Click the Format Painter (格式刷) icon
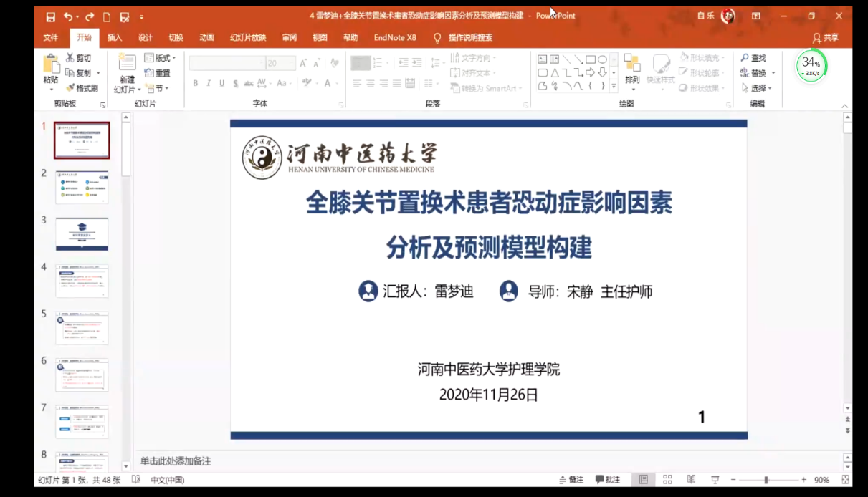This screenshot has width=868, height=497. 70,88
